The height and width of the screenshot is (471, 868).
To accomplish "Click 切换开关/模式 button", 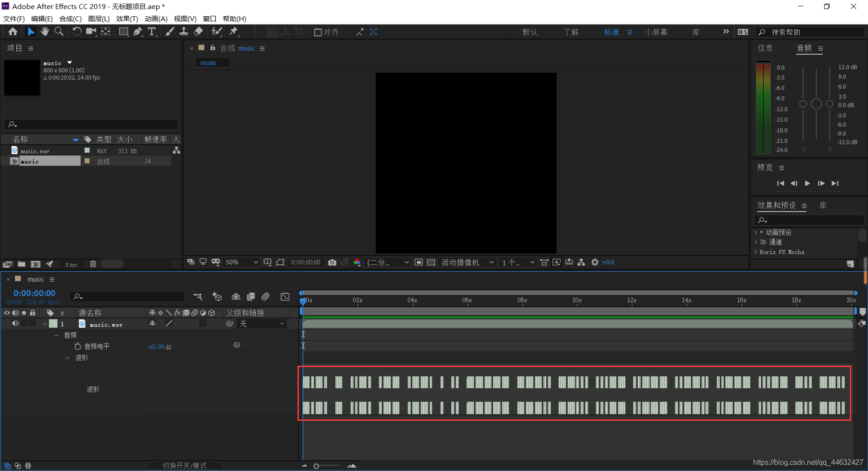I will click(x=184, y=466).
